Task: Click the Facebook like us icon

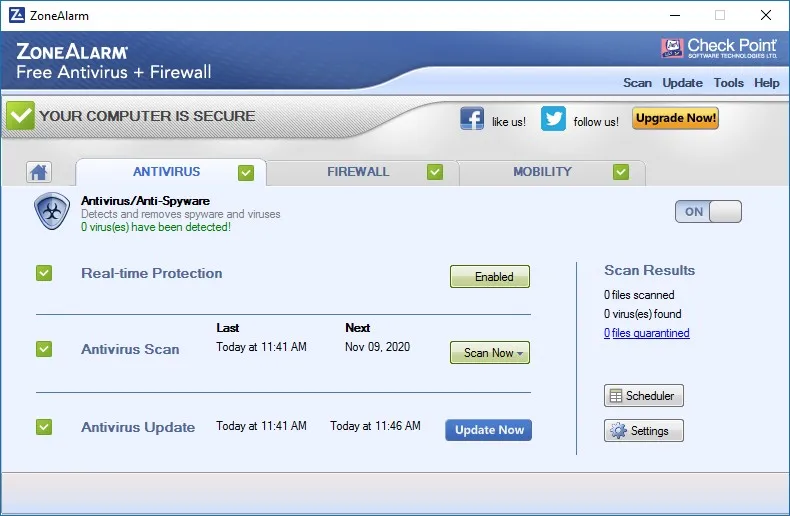Action: (472, 119)
